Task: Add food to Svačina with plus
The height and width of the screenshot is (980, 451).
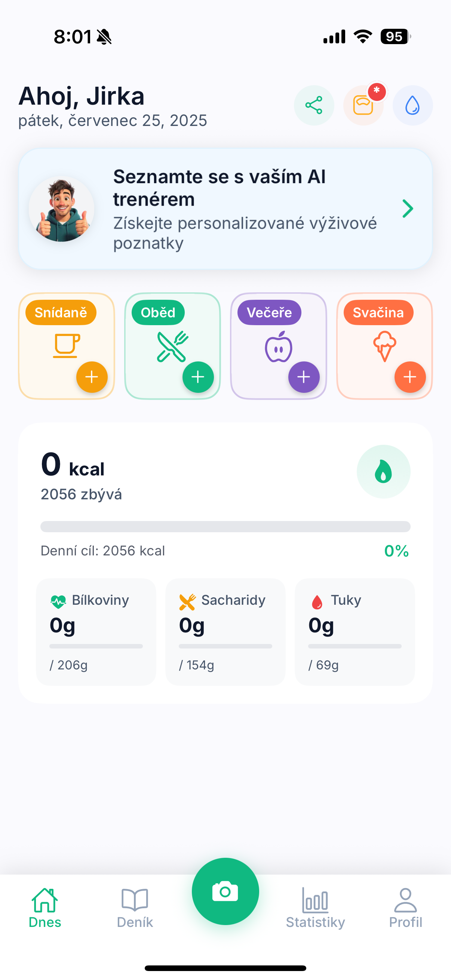Action: click(x=410, y=377)
